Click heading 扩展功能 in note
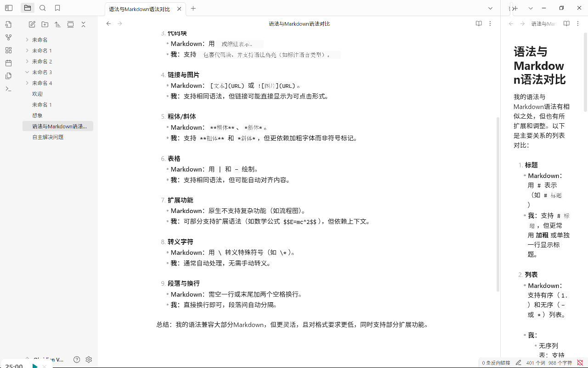This screenshot has height=368, width=588. [x=180, y=200]
